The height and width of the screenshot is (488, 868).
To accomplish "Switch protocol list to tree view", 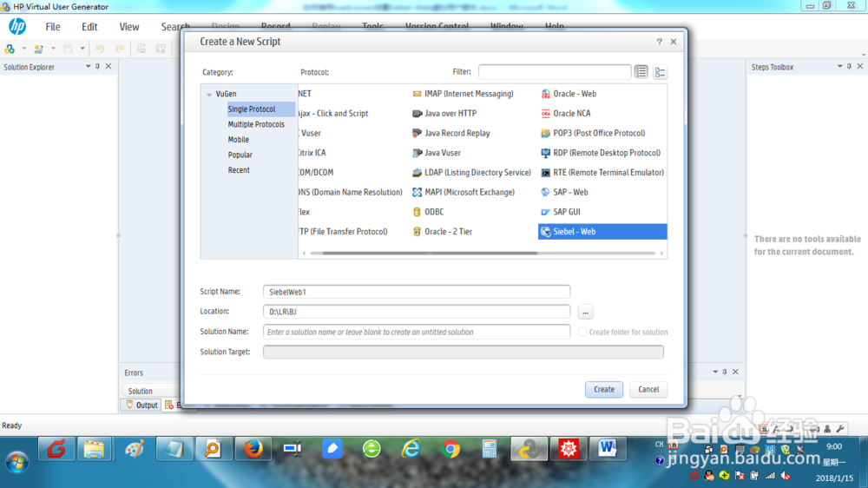I will [x=660, y=72].
